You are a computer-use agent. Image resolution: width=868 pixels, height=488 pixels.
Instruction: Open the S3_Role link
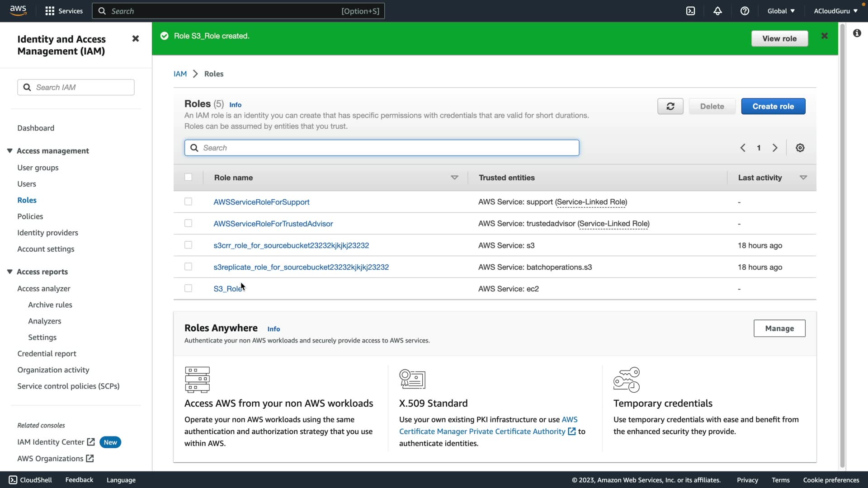[x=228, y=289]
